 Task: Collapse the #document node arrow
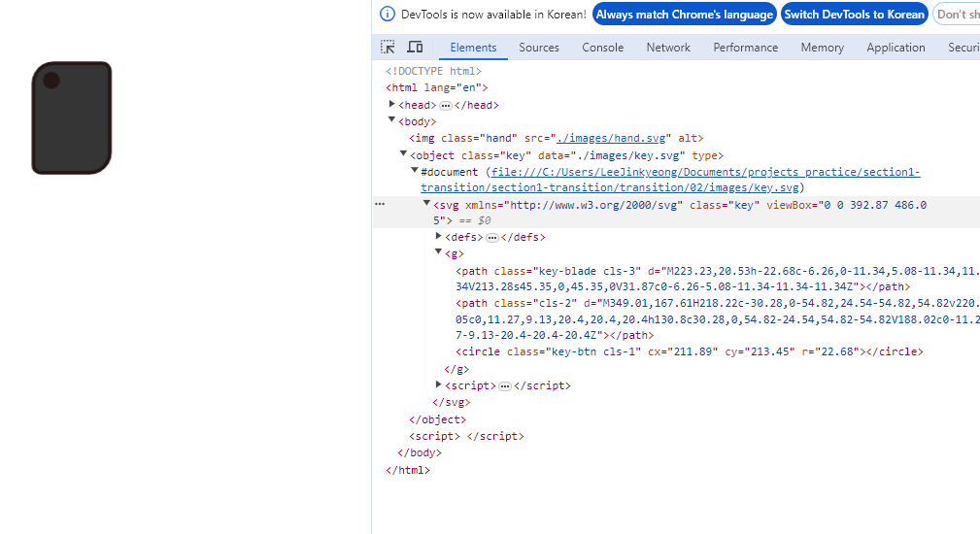click(415, 170)
